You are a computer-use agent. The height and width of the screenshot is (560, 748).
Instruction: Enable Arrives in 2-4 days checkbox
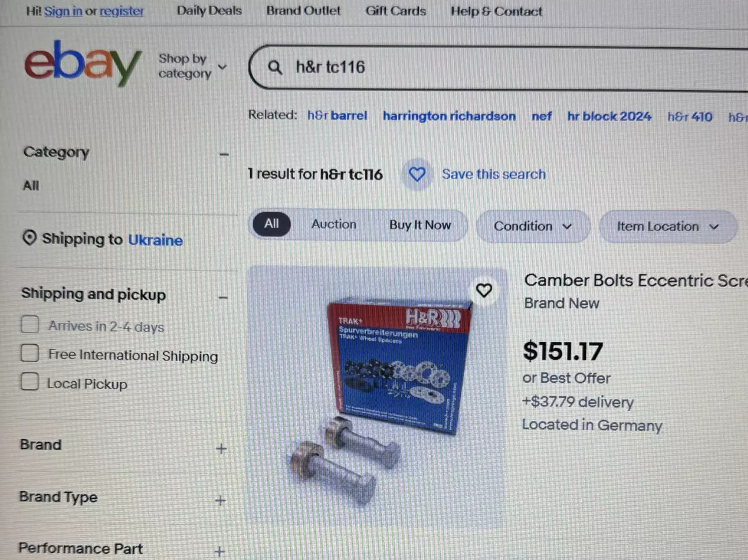tap(30, 324)
